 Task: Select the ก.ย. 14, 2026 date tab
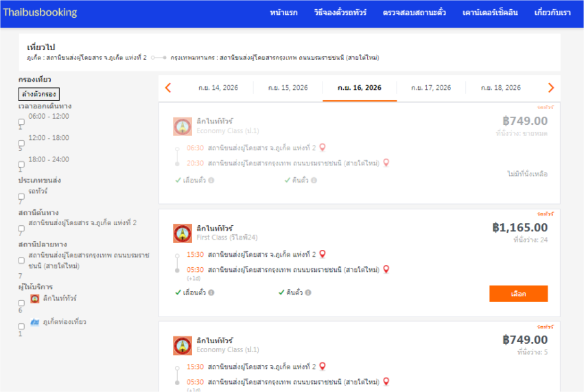[x=218, y=88]
